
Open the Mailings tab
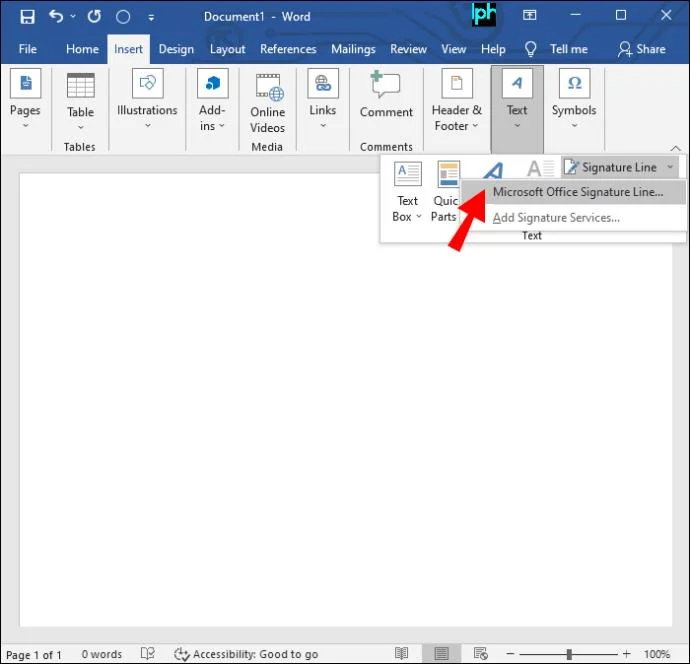click(x=353, y=49)
